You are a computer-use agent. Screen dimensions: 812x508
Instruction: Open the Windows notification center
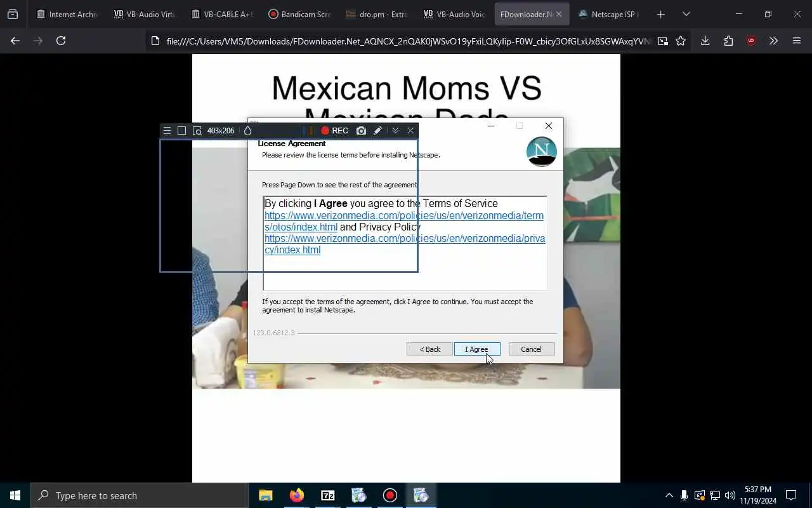(791, 495)
